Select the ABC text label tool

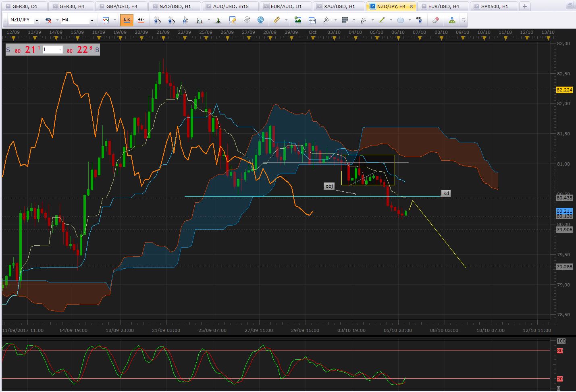click(x=419, y=20)
